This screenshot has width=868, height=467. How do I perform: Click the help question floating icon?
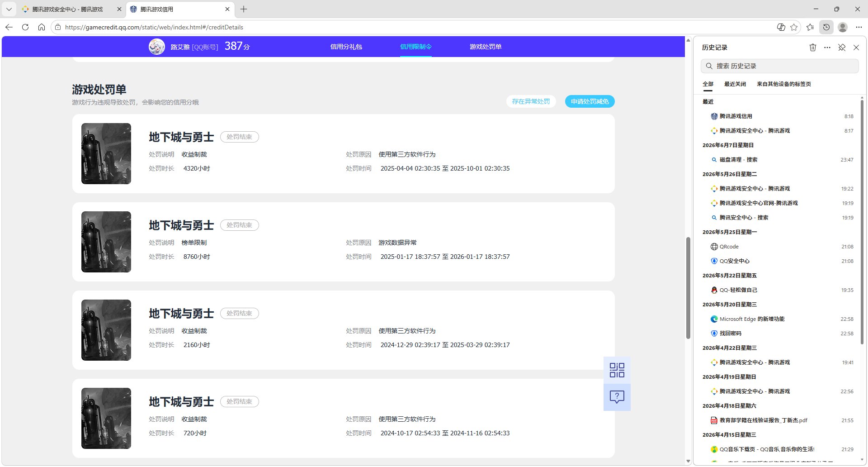(617, 397)
